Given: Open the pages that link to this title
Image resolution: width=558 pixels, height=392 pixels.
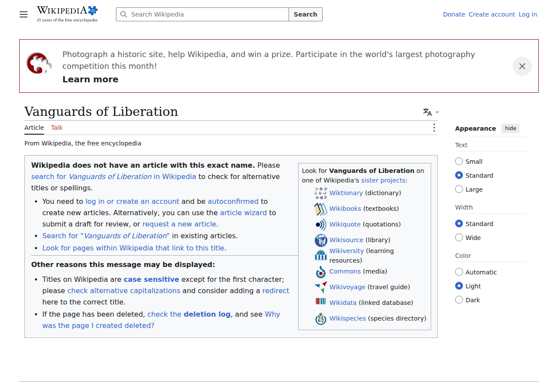Looking at the screenshot, I should click(x=133, y=248).
